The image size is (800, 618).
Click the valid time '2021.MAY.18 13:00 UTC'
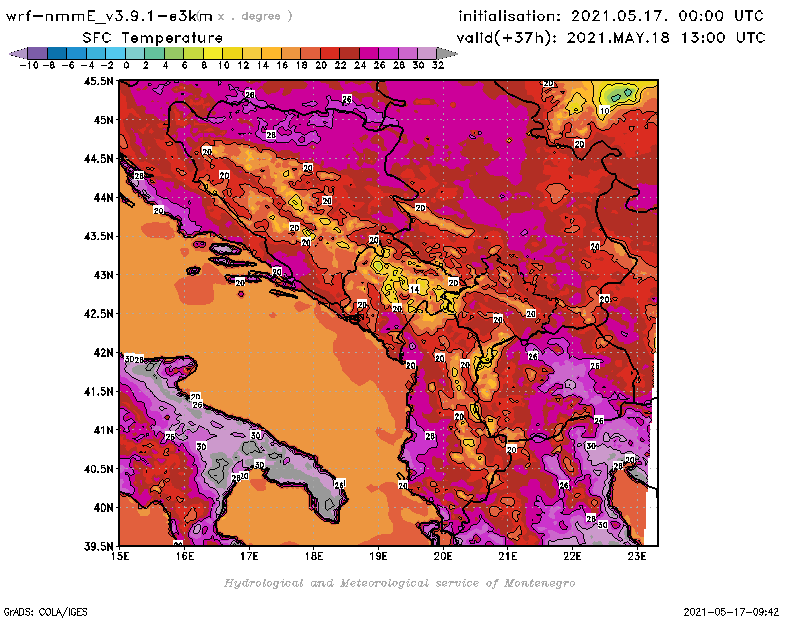(x=666, y=38)
